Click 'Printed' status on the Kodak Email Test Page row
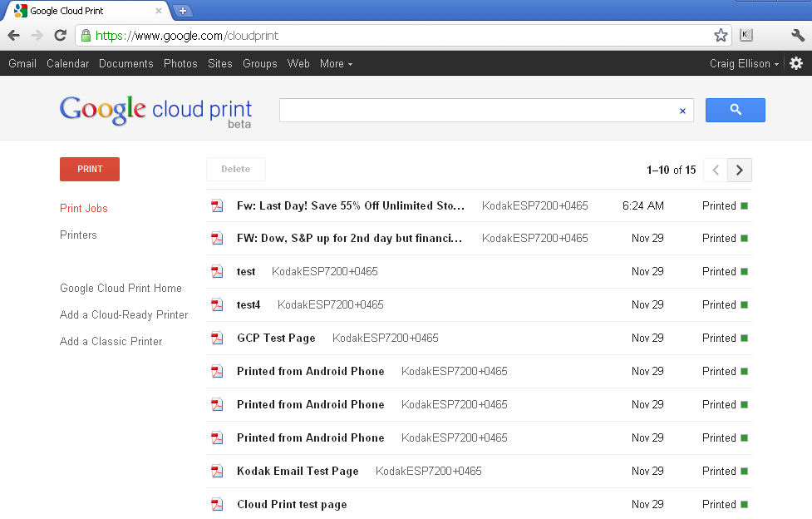The width and height of the screenshot is (812, 519). pyautogui.click(x=719, y=472)
